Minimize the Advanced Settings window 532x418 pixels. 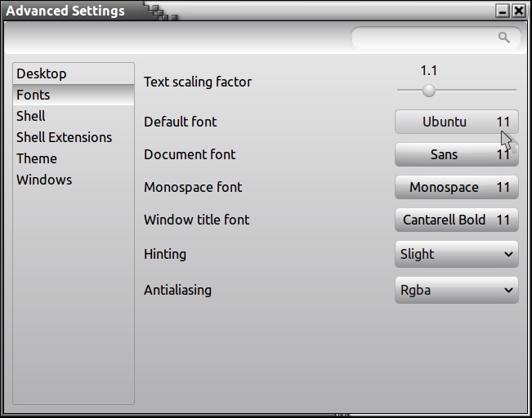tap(503, 11)
